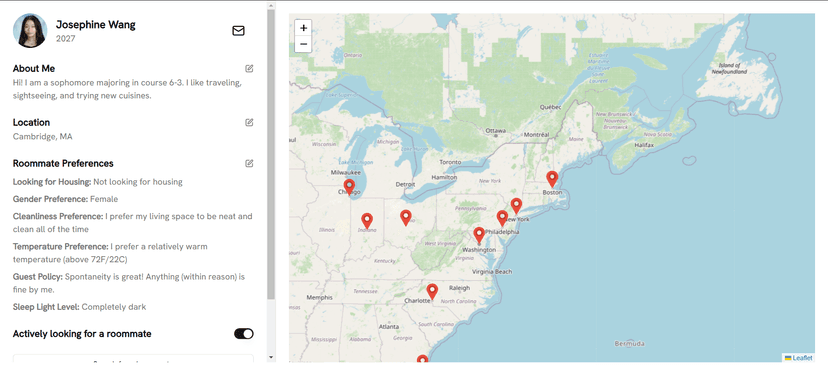Edit the About Me section
Image resolution: width=828 pixels, height=374 pixels.
point(249,68)
